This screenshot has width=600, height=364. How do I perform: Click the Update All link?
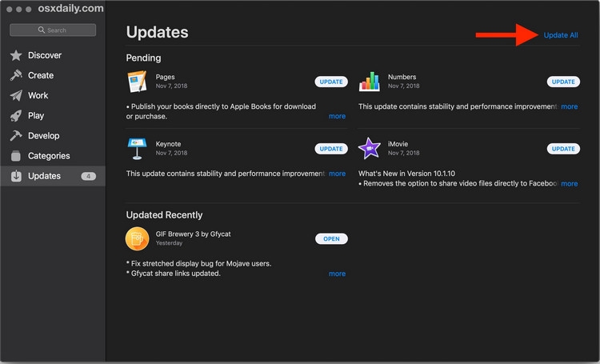[x=561, y=35]
